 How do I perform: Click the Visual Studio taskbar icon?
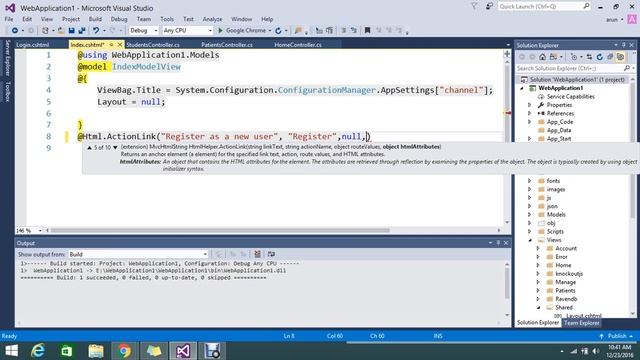tap(183, 351)
